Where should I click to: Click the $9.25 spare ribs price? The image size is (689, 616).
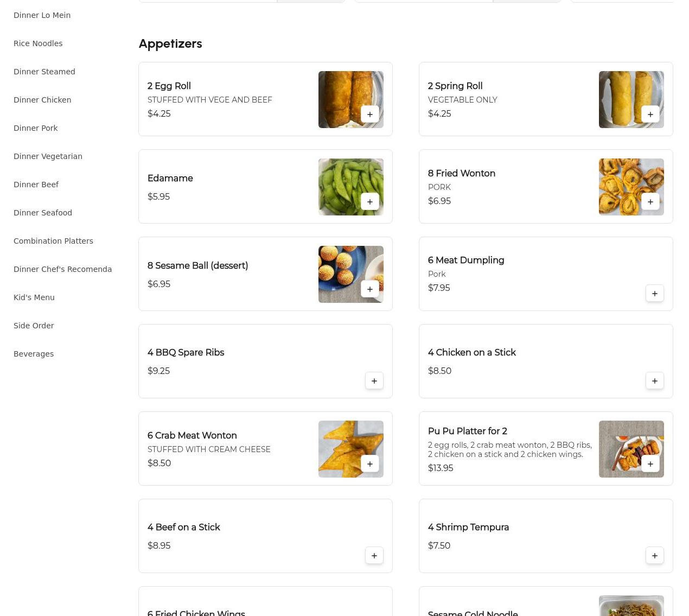coord(158,371)
